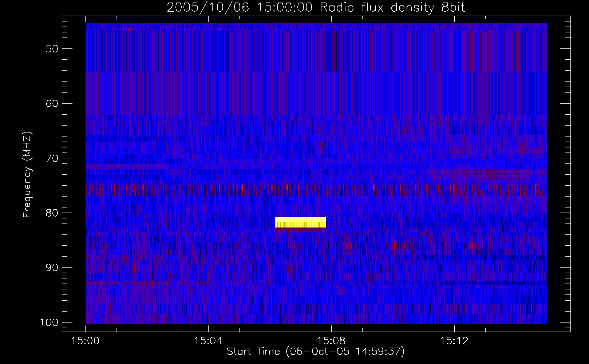589x364 pixels.
Task: Click the "Frequency (MHZ)" y-axis label
Action: pyautogui.click(x=28, y=175)
